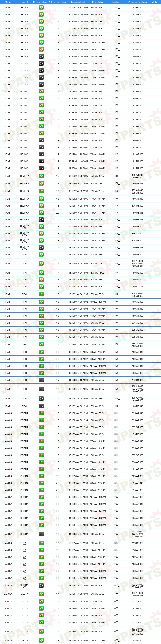Click the diesel ON icon for Lancia Dedra SW 1.9
This screenshot has width=161, height=644.
pyautogui.click(x=41, y=585)
